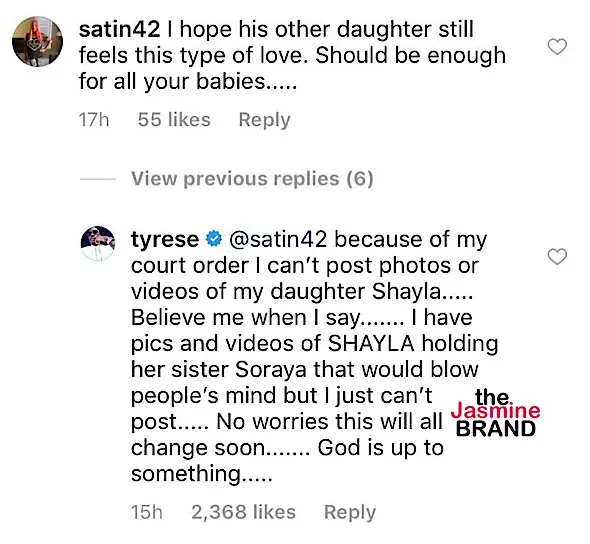View the 2,368 likes on tyrese's reply
This screenshot has height=544, width=590.
point(243,512)
